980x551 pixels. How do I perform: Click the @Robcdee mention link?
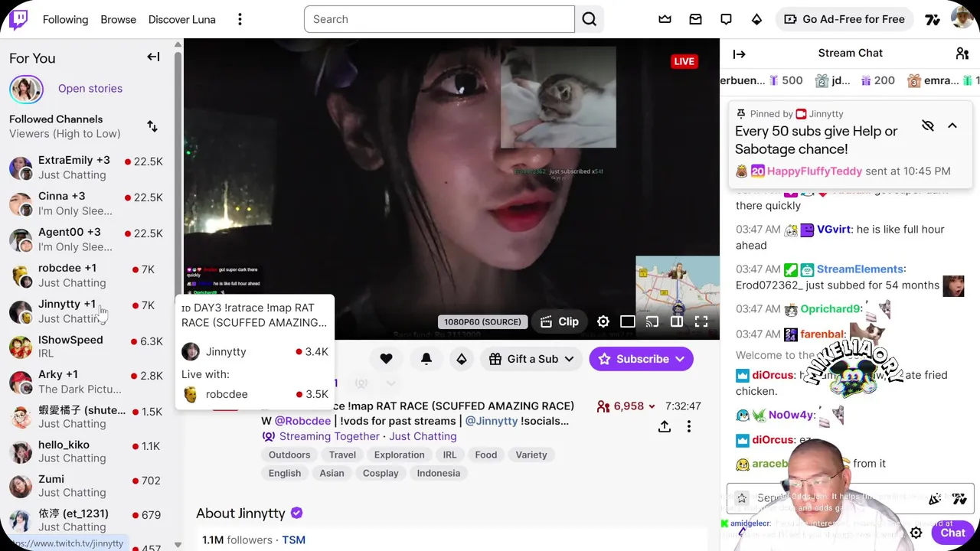coord(302,421)
